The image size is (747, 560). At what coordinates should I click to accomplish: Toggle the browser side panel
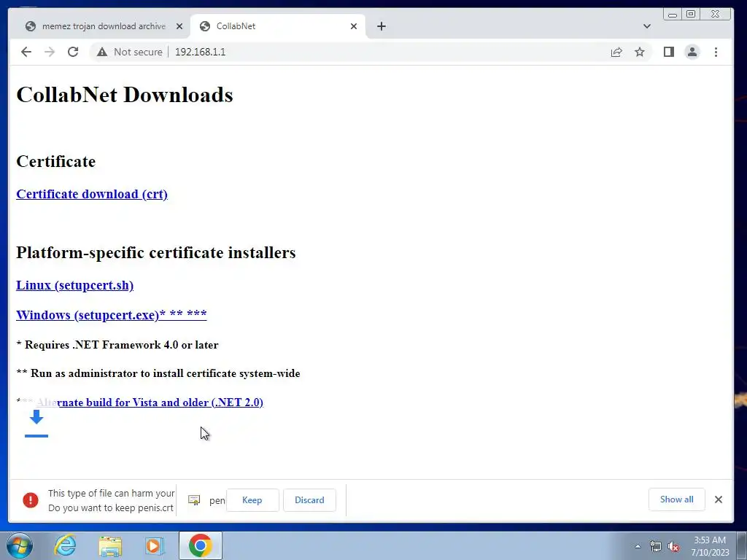tap(668, 52)
